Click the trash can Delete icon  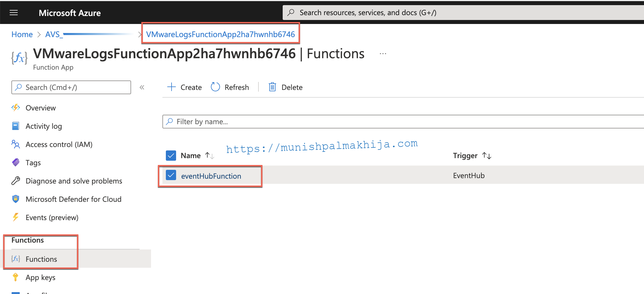pyautogui.click(x=272, y=87)
